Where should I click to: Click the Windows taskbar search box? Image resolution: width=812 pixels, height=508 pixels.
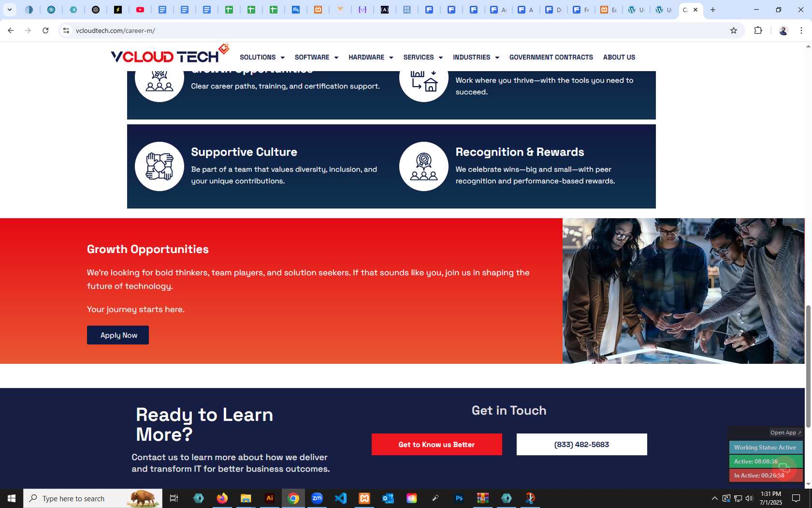pyautogui.click(x=93, y=498)
